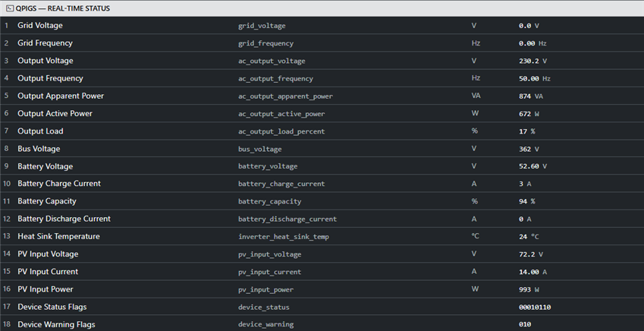Screen dimensions: 644x331
Task: Click the 'VA' unit in Apparent Power row
Action: pos(476,96)
